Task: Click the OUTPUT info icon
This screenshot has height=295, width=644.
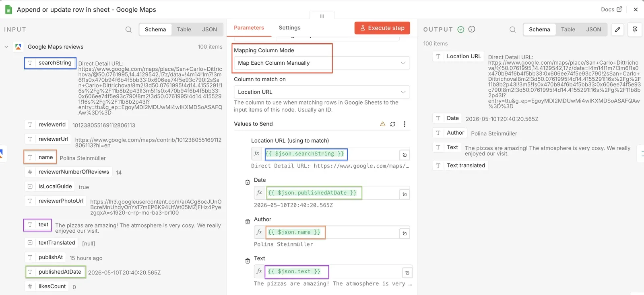Action: pos(472,29)
